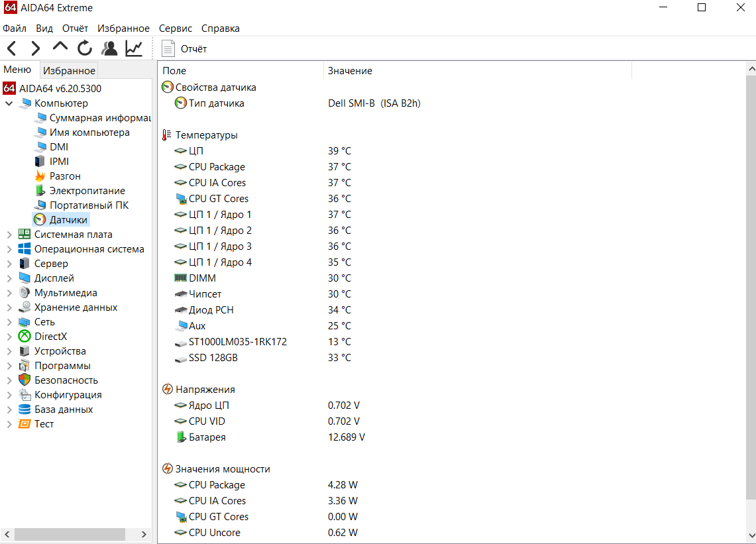Click the Датчики gauge icon
Viewport: 756px width, 544px height.
coord(40,220)
